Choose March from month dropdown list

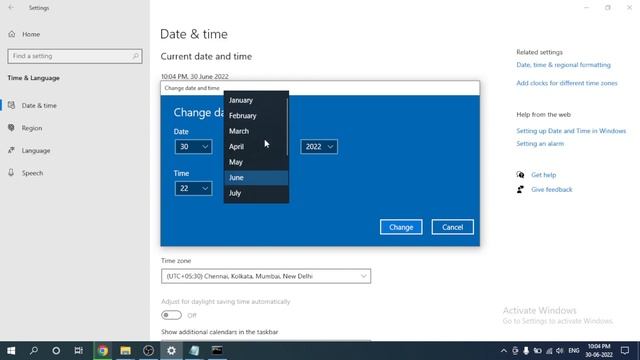click(x=256, y=131)
